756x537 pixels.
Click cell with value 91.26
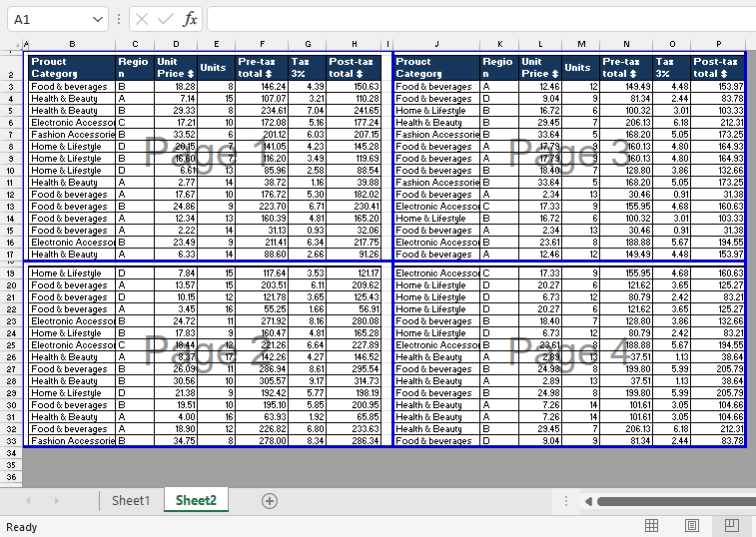tap(354, 255)
